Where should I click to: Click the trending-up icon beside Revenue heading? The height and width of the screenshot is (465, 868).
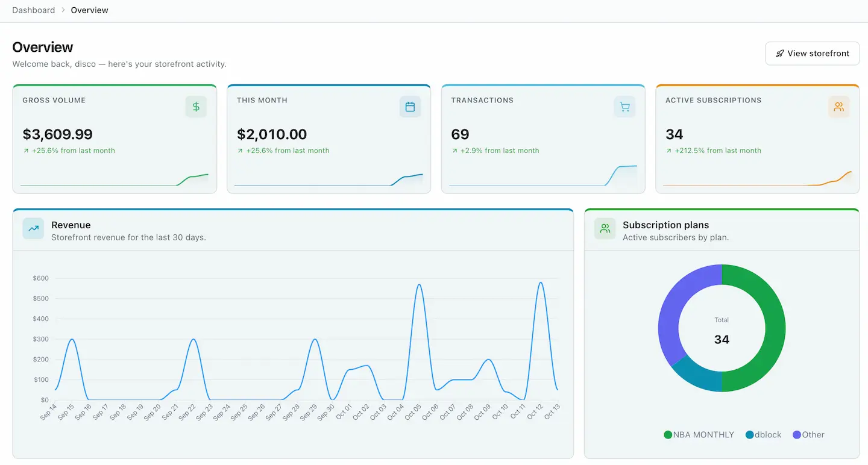coord(33,228)
